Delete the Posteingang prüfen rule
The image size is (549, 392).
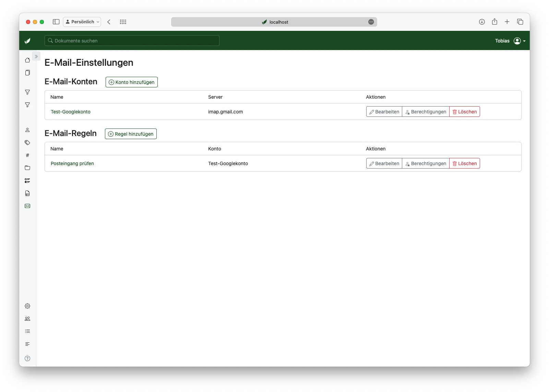465,163
